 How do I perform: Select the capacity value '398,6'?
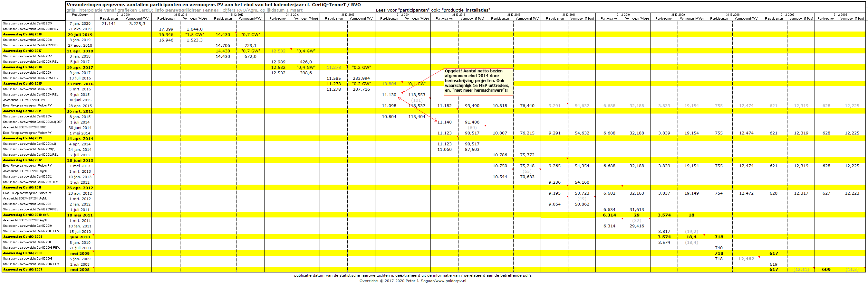point(306,73)
